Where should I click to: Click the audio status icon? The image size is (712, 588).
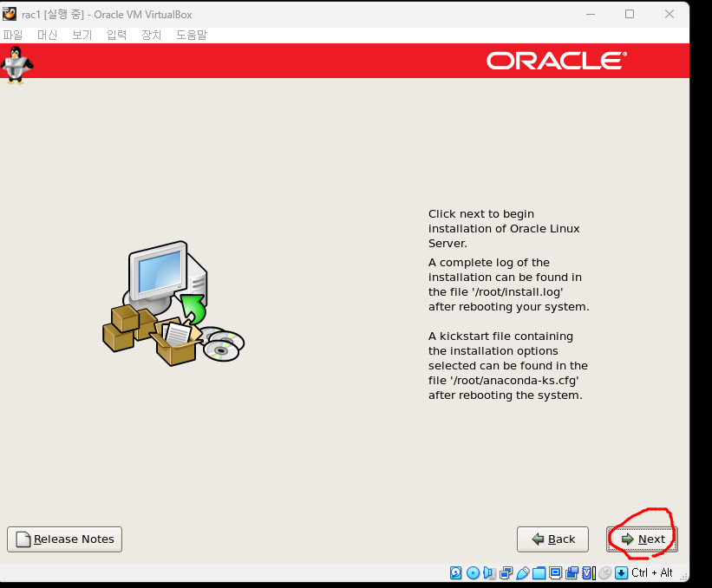(489, 573)
